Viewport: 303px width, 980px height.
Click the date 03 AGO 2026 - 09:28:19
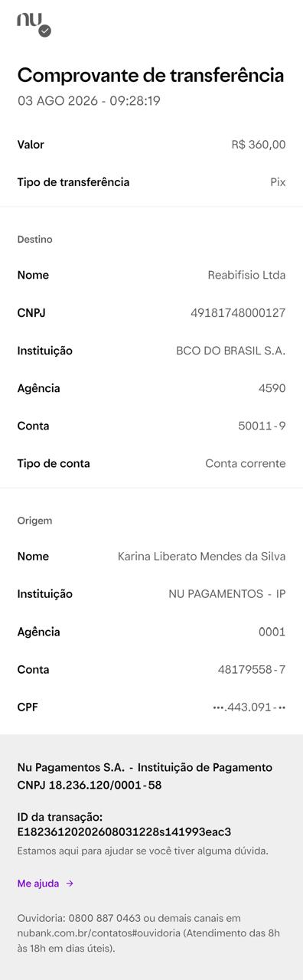89,100
